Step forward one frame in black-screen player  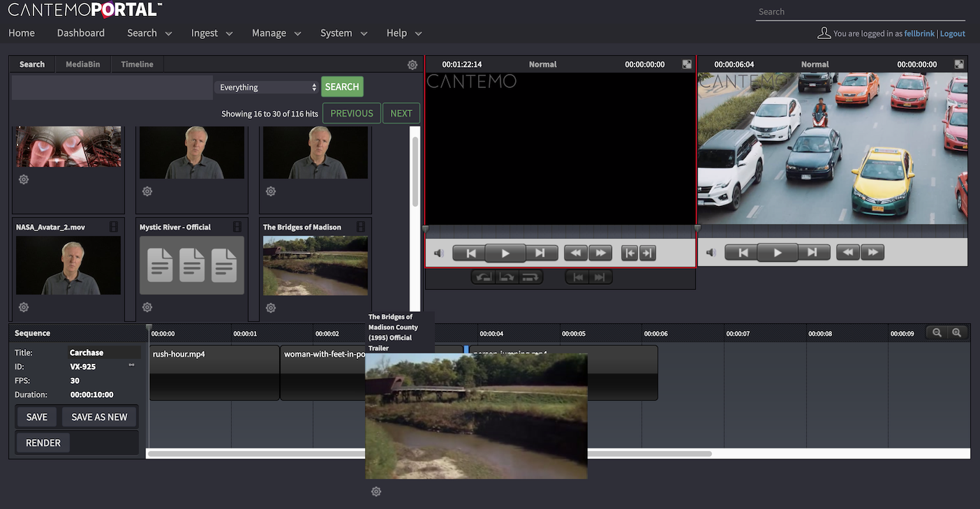click(541, 253)
